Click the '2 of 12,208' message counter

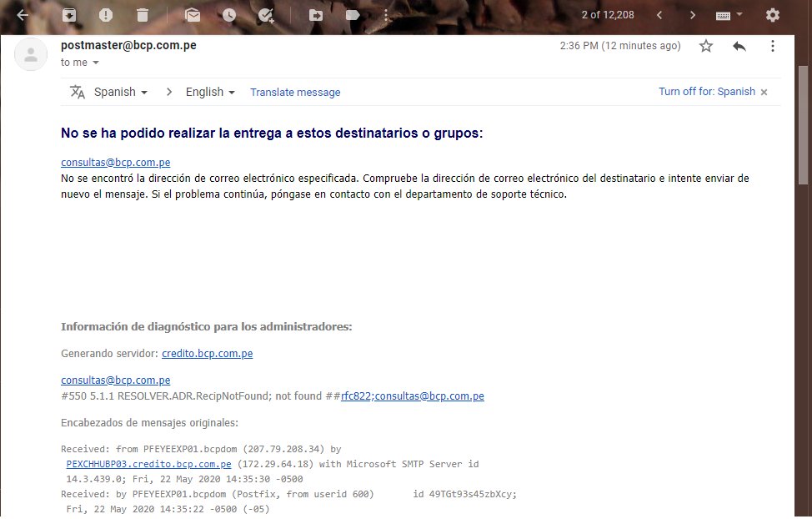coord(608,15)
